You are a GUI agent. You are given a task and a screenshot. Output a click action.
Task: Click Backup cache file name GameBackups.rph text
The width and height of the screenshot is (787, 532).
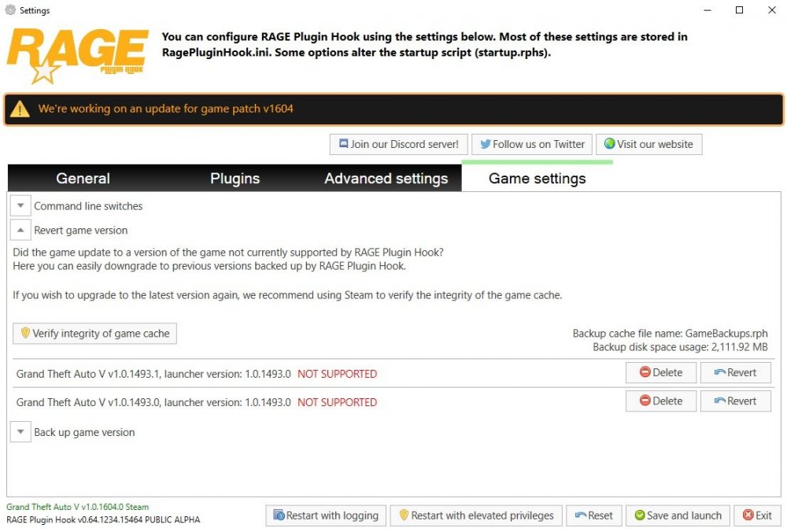[x=670, y=333]
